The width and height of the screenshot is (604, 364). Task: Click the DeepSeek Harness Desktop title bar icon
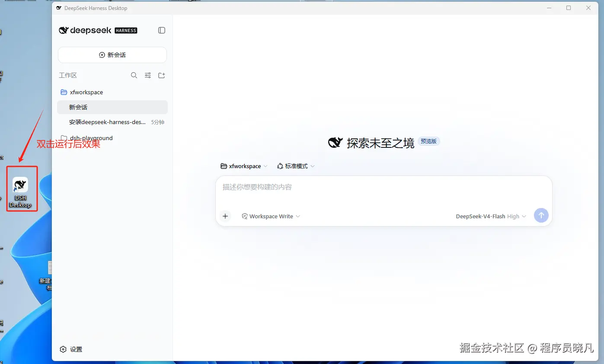click(x=59, y=8)
